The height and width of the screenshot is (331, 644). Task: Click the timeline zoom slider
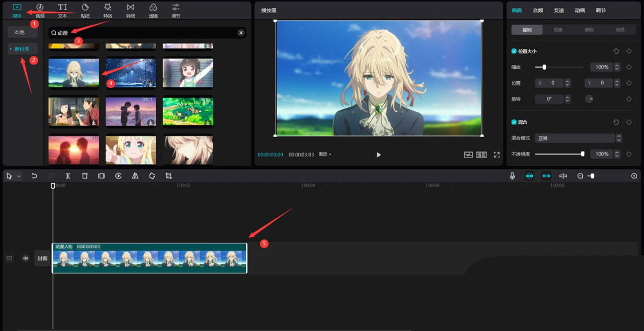(x=607, y=176)
